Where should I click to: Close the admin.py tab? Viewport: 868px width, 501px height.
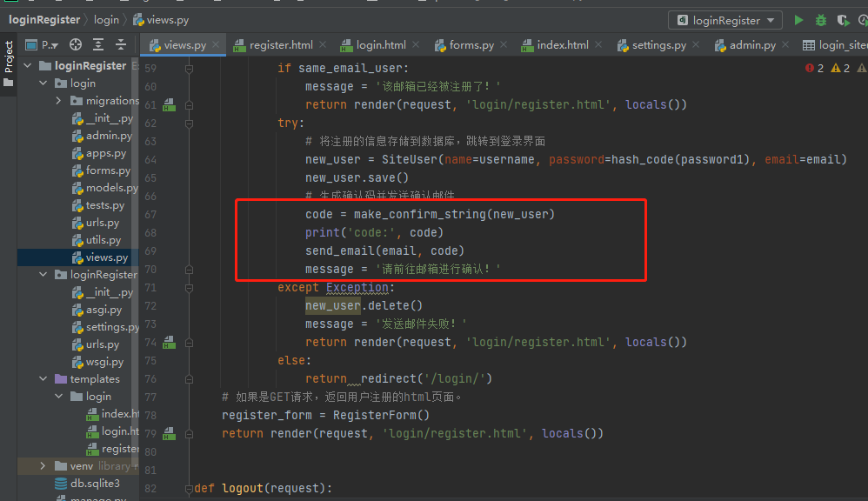pyautogui.click(x=785, y=45)
